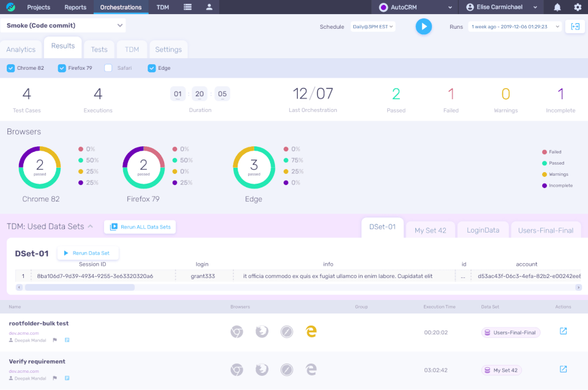588x390 pixels.
Task: Go to Reports in the top menu
Action: [x=75, y=7]
